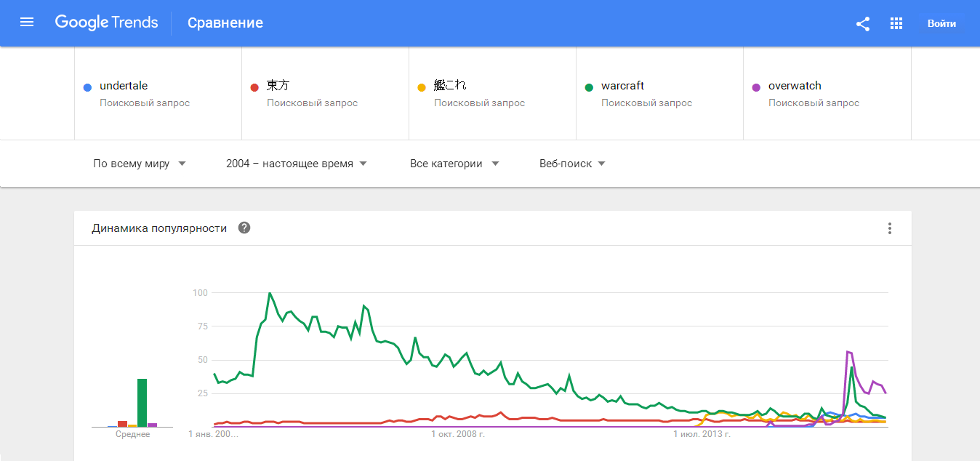
Task: Click the purple overwatch peak on chart
Action: 848,352
